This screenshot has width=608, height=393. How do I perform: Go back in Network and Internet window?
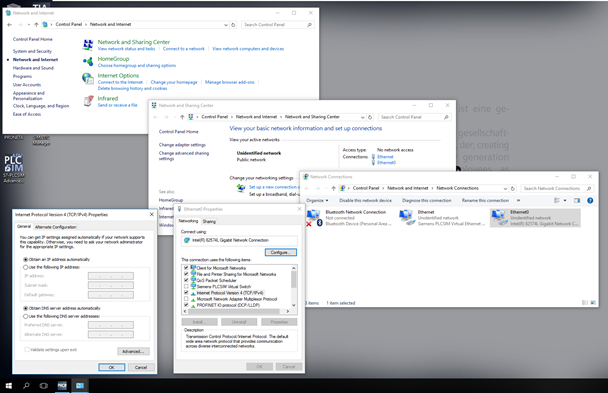point(10,24)
